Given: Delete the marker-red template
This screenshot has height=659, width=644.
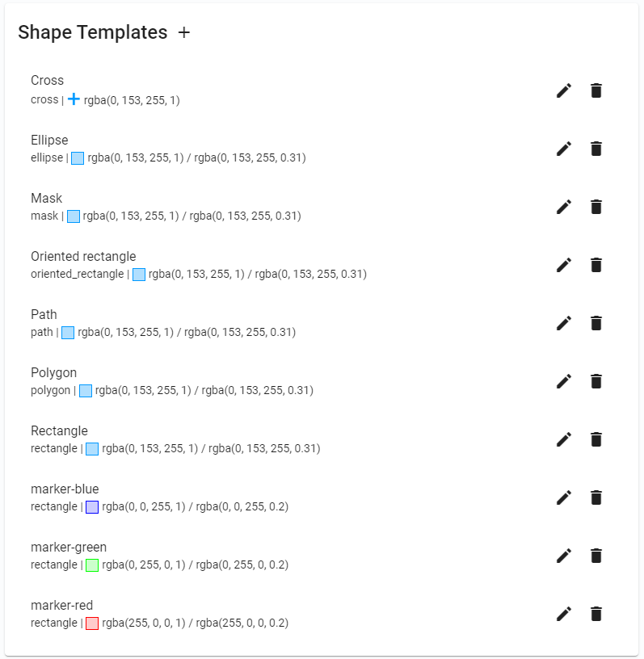Looking at the screenshot, I should click(596, 614).
